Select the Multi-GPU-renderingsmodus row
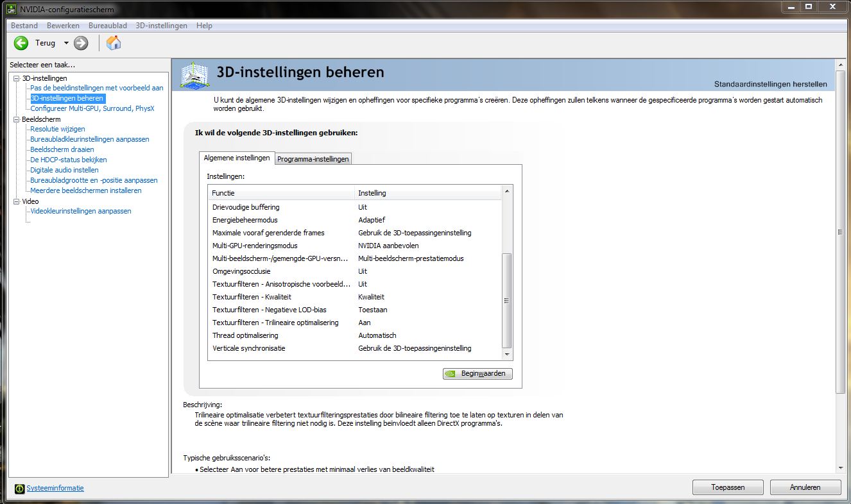Viewport: 851px width, 504px height. [x=355, y=246]
